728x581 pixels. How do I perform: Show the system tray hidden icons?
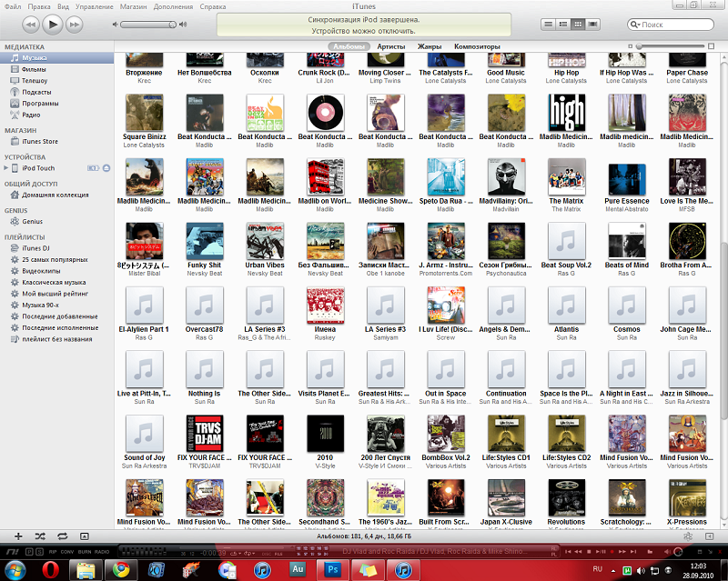(612, 571)
